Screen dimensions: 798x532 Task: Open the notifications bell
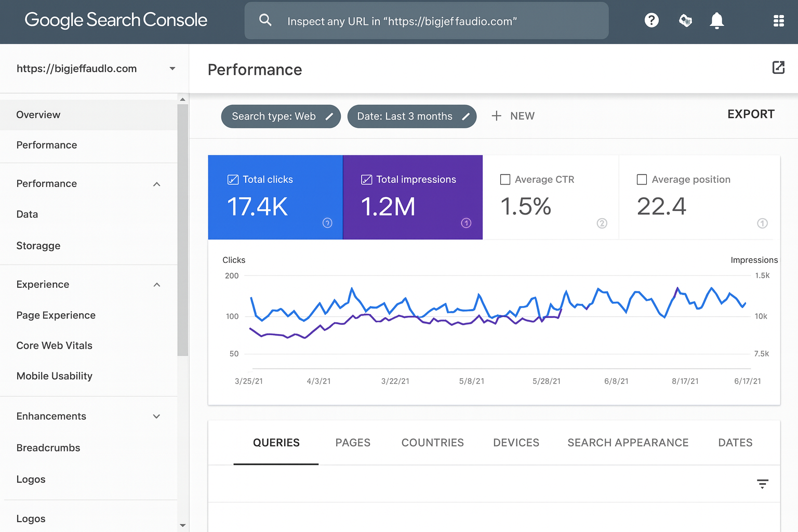click(x=716, y=20)
